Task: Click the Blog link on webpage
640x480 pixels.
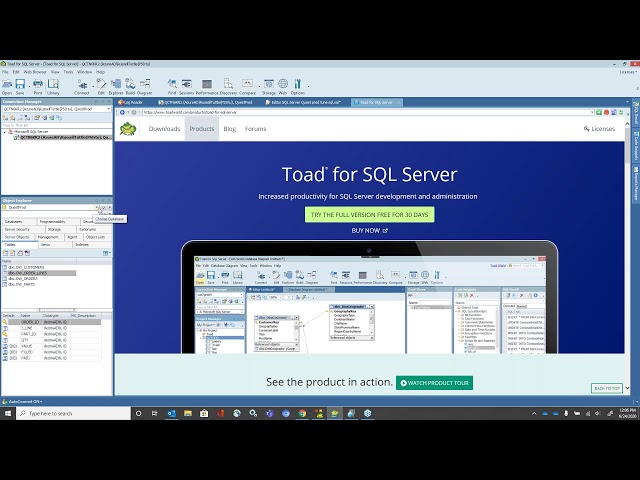Action: [230, 129]
